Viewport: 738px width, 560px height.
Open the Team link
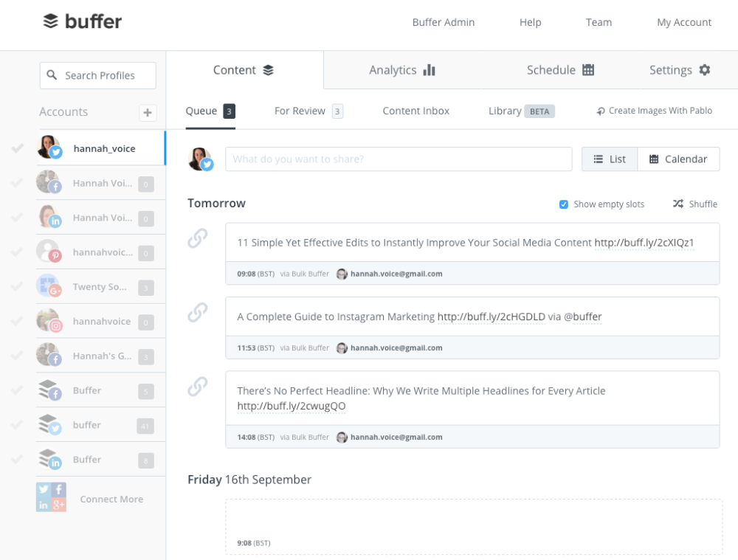[599, 22]
